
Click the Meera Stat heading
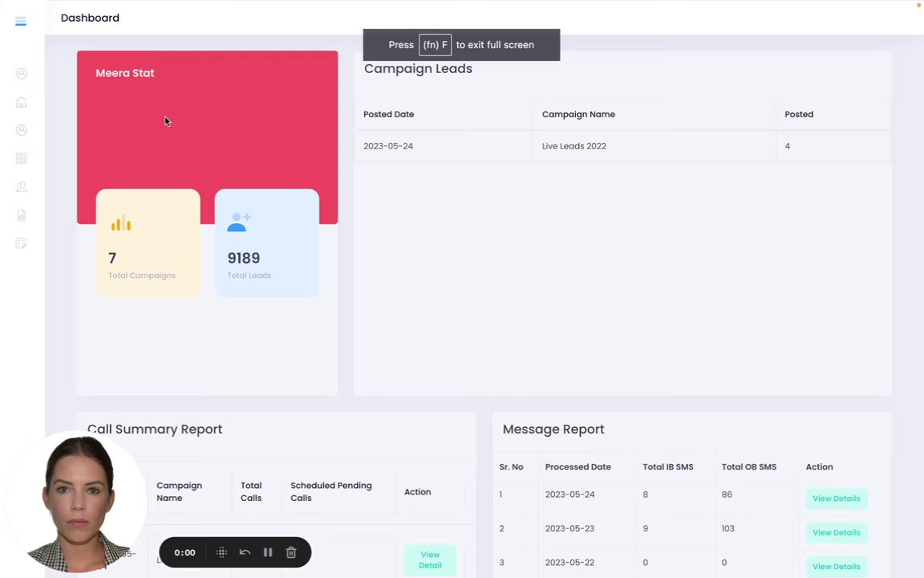pos(125,73)
